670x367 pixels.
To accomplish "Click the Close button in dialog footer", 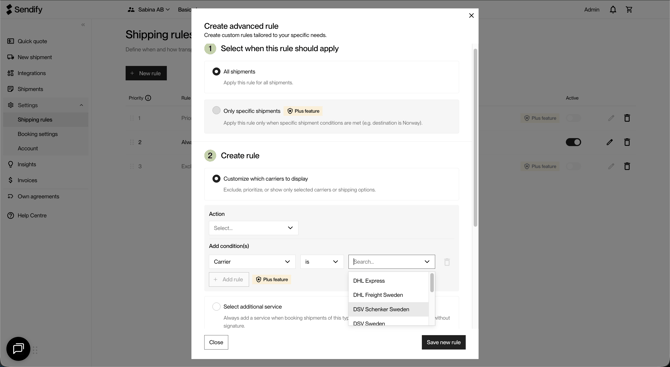I will tap(216, 342).
